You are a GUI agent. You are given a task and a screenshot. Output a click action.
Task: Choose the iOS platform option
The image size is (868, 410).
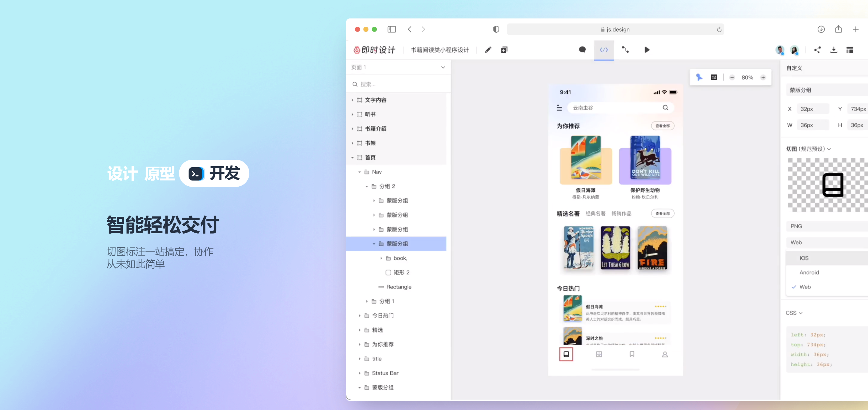point(804,258)
